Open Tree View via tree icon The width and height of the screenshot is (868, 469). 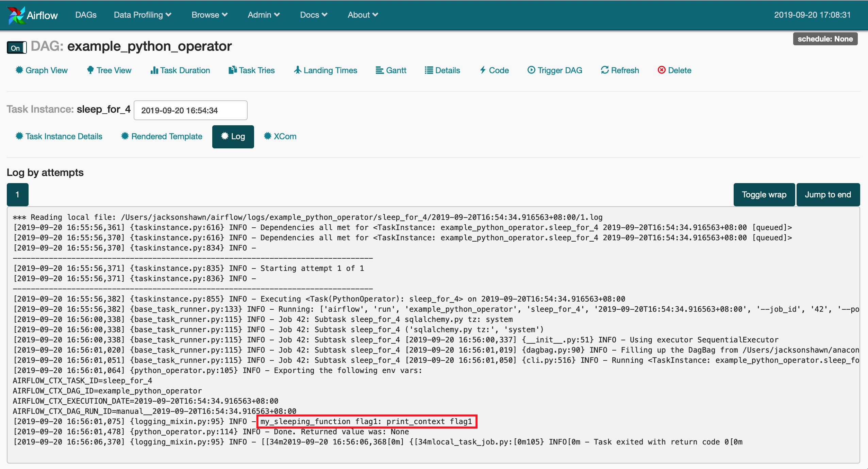(90, 70)
